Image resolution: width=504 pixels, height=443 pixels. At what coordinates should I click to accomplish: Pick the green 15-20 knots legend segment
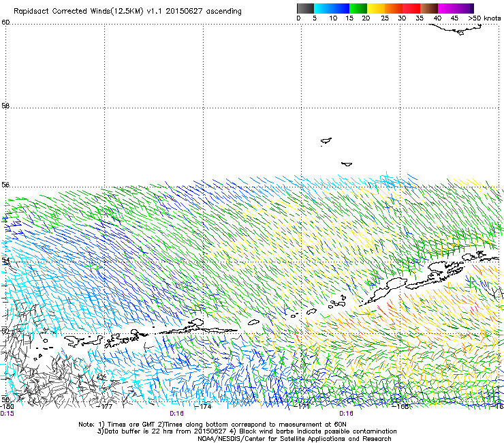(358, 8)
